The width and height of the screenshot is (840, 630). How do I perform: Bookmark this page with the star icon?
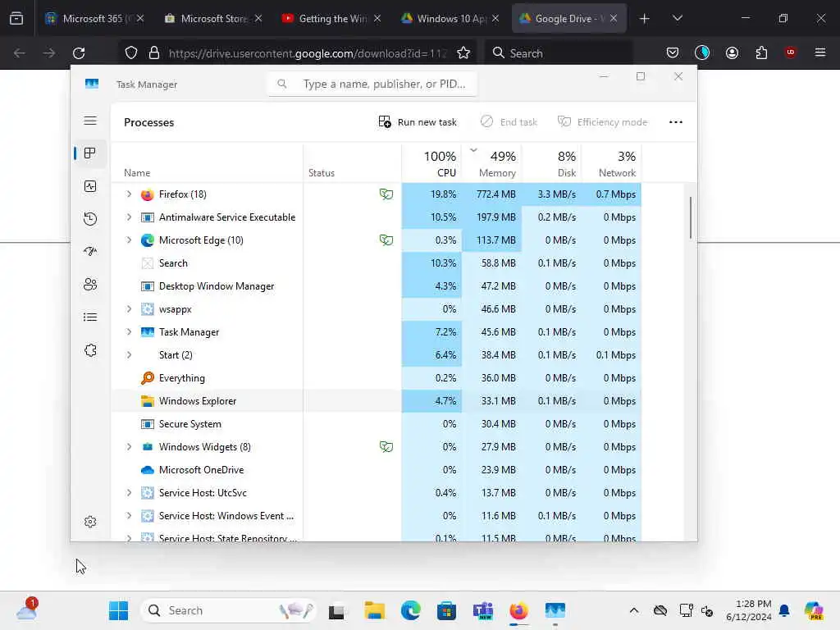[x=463, y=53]
